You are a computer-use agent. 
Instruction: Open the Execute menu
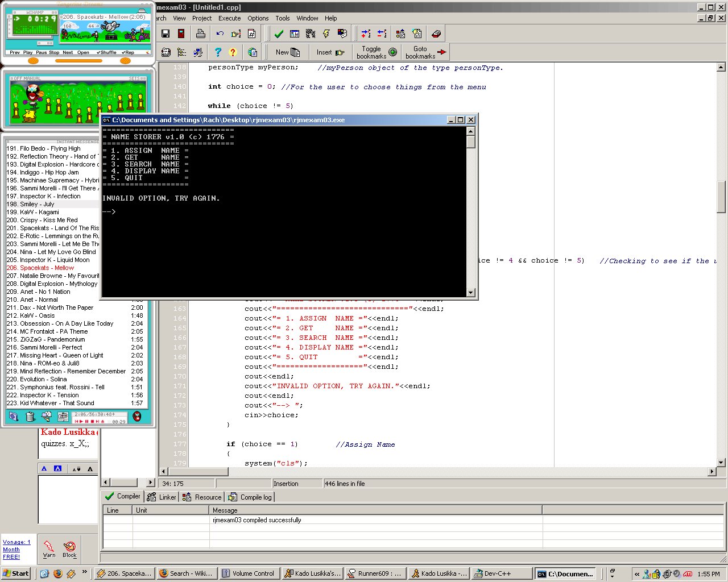point(229,18)
